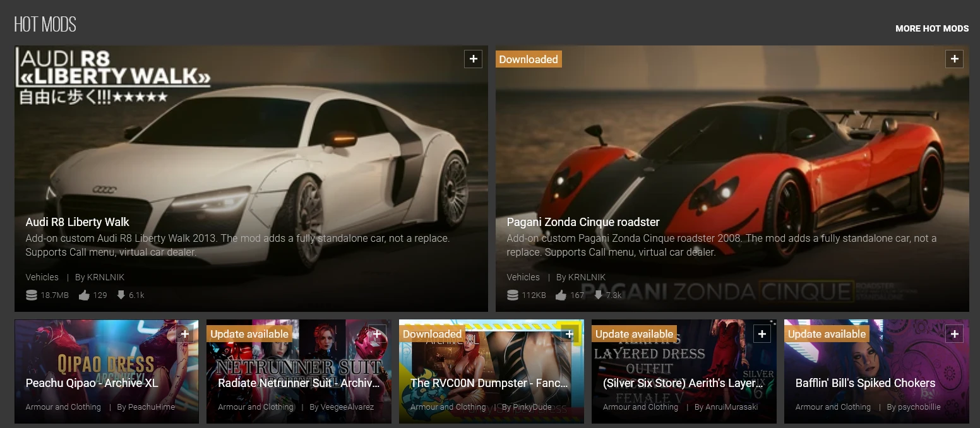
Task: Click plus icon on Radiate Netrunner Suit tile
Action: (377, 334)
